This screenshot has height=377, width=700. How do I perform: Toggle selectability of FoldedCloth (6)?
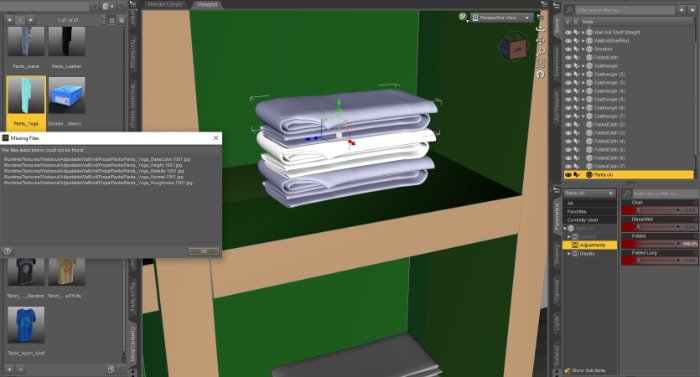coord(576,158)
